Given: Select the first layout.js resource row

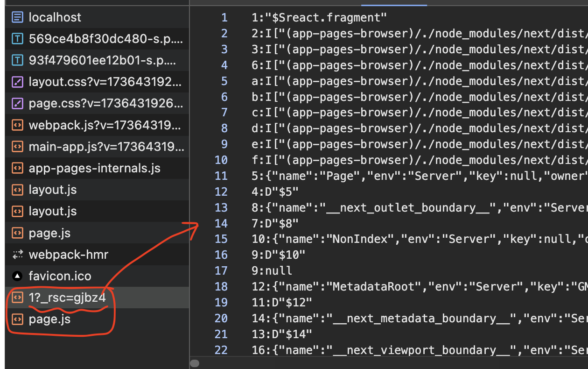Looking at the screenshot, I should pyautogui.click(x=97, y=190).
